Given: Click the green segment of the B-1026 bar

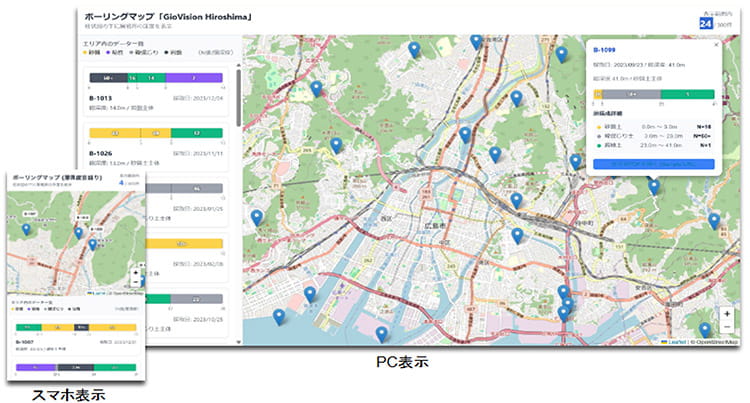Looking at the screenshot, I should coord(197,133).
